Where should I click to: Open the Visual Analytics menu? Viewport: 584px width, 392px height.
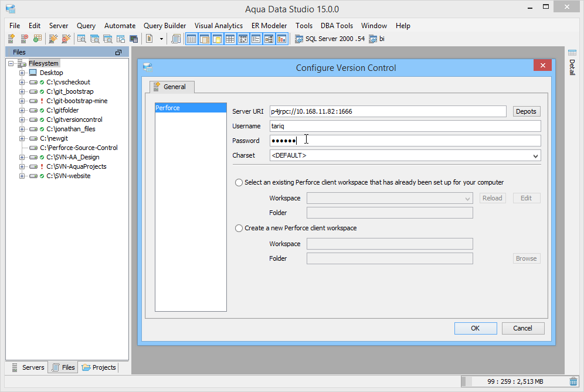coord(219,26)
